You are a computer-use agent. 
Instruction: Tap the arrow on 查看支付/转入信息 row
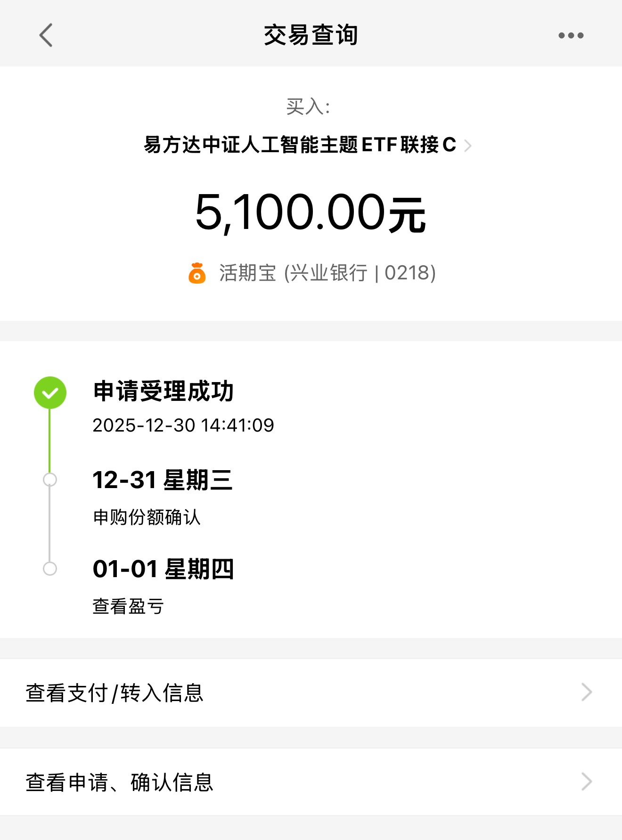pos(587,692)
